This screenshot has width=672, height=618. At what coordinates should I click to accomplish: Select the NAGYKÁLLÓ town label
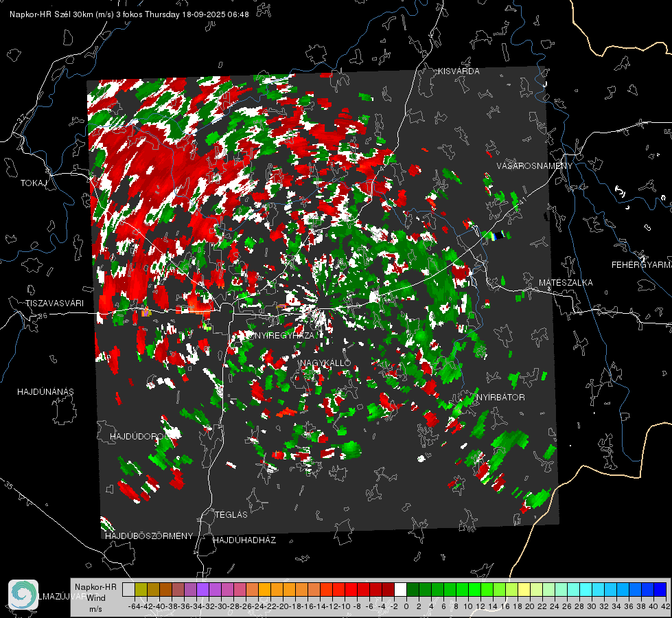pyautogui.click(x=325, y=363)
